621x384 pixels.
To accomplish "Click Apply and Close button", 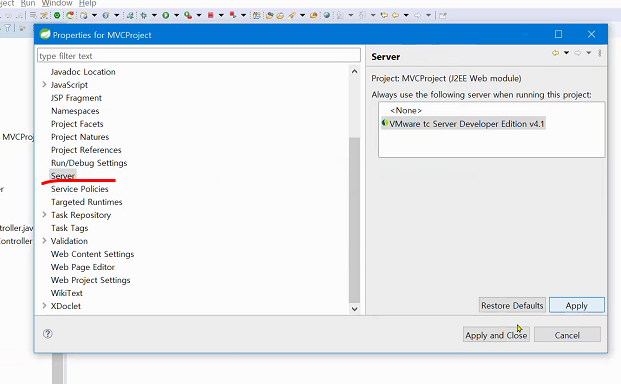I will click(496, 335).
